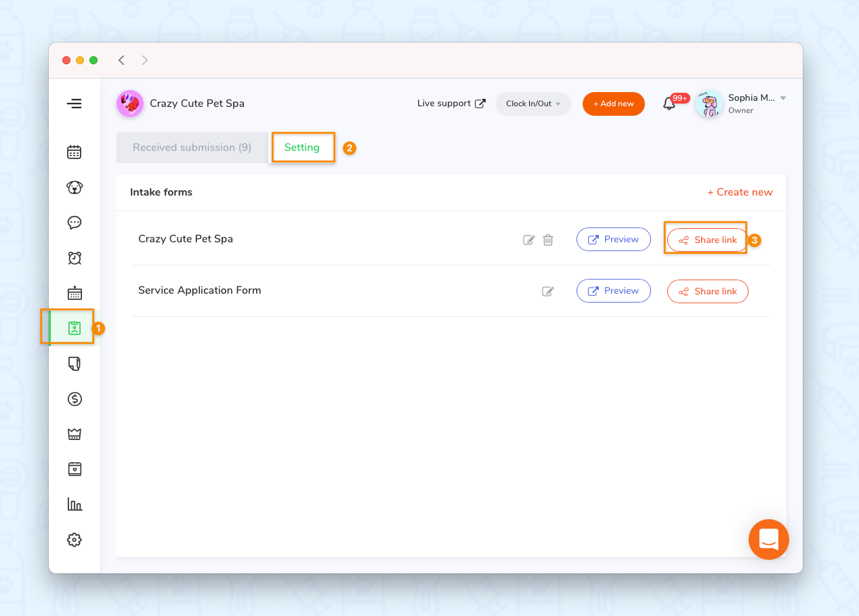This screenshot has height=616, width=859.
Task: Open the chat messages icon in sidebar
Action: tap(75, 223)
